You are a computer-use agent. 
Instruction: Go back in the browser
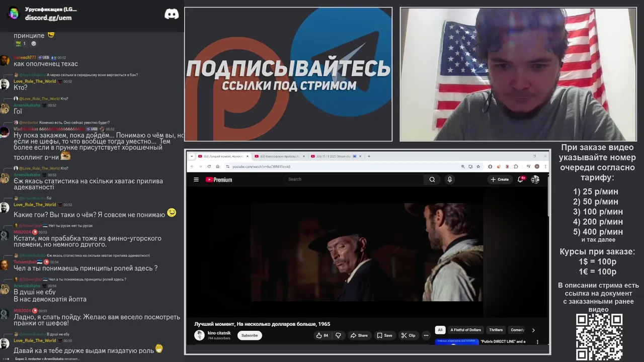point(192,166)
